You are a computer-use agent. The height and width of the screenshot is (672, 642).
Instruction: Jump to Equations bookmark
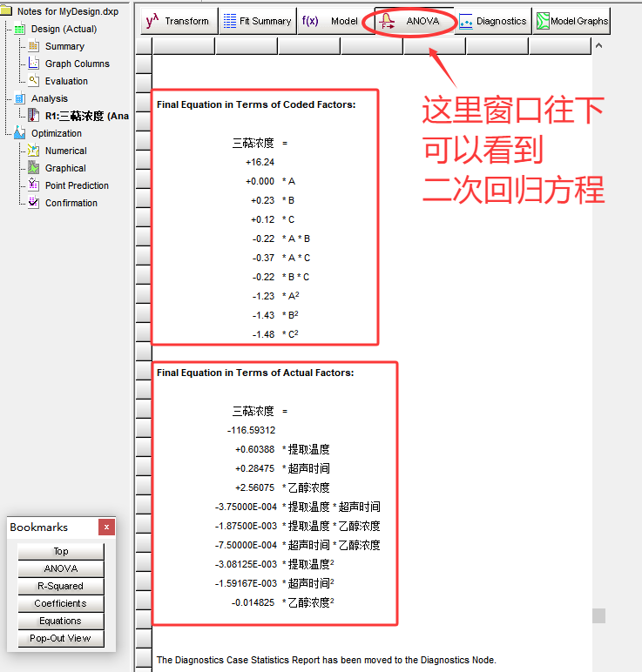click(60, 621)
